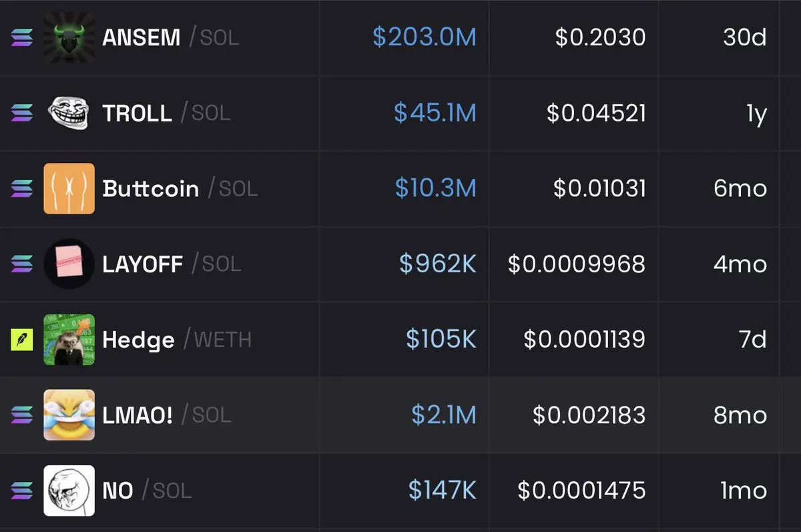Image resolution: width=801 pixels, height=532 pixels.
Task: Click Buttcoin's $10.3M market cap value
Action: tap(435, 189)
